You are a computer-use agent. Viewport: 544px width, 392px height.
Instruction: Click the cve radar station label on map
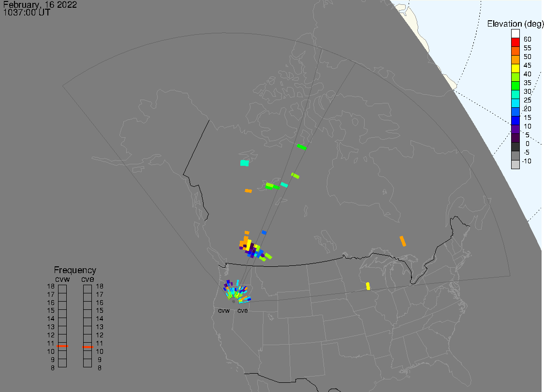click(x=243, y=310)
